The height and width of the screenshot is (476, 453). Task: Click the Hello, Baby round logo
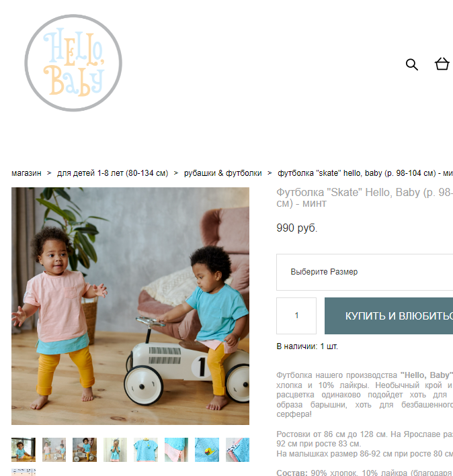point(73,63)
